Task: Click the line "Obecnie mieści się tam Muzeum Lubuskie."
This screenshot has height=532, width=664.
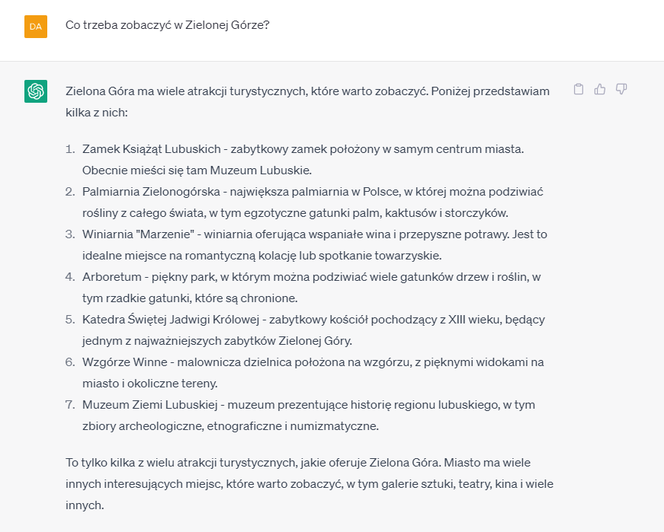Action: [197, 170]
